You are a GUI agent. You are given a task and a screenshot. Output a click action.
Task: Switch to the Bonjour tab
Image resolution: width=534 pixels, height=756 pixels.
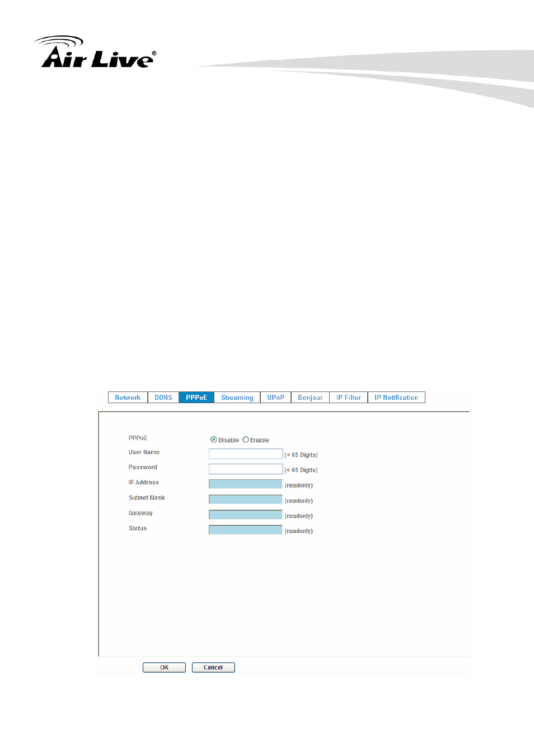pyautogui.click(x=310, y=398)
